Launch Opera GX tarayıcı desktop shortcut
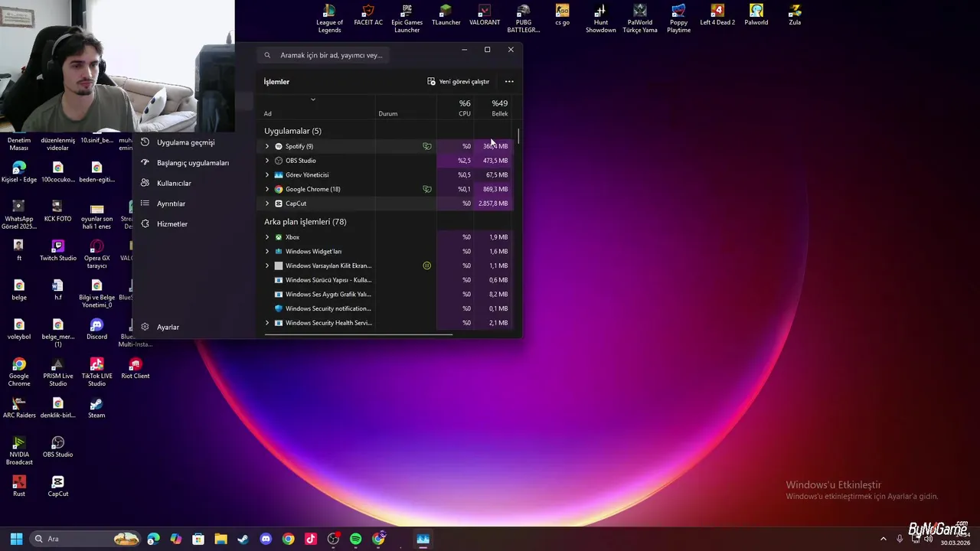The image size is (980, 551). tap(96, 254)
